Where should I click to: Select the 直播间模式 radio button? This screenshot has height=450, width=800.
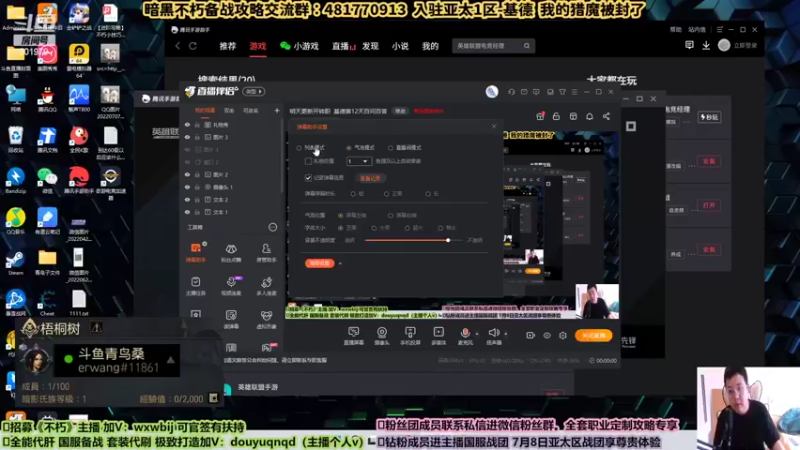391,148
